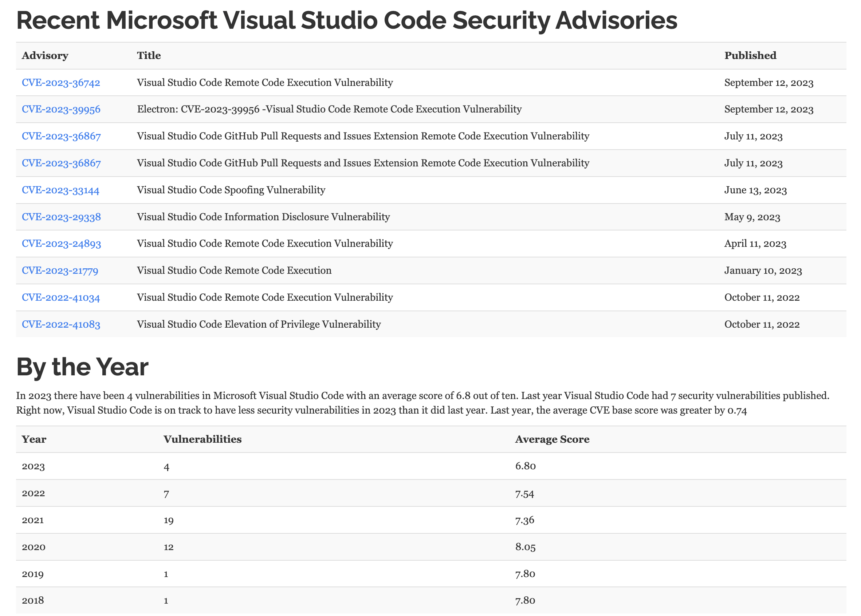Click the 'Title' column header

click(x=149, y=56)
